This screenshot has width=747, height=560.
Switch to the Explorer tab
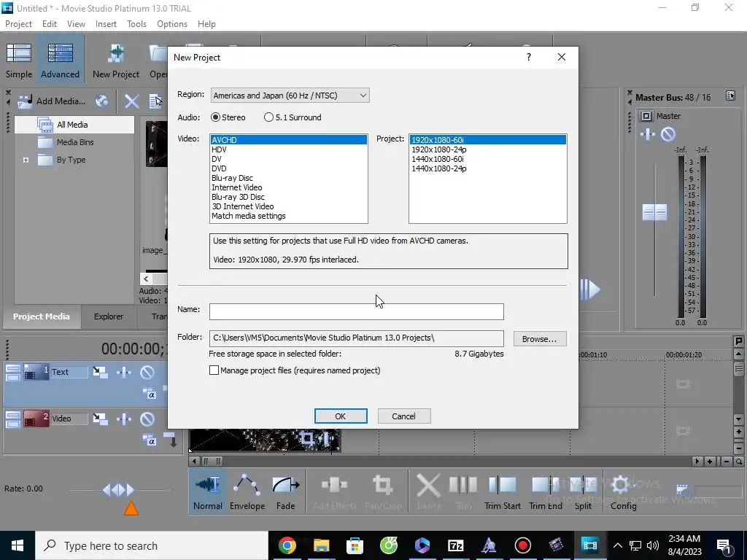pyautogui.click(x=109, y=316)
